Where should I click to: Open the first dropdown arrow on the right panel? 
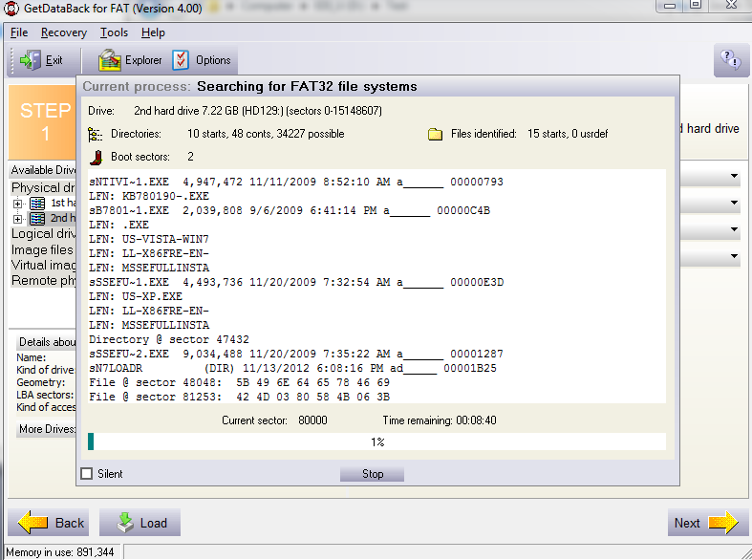(734, 176)
